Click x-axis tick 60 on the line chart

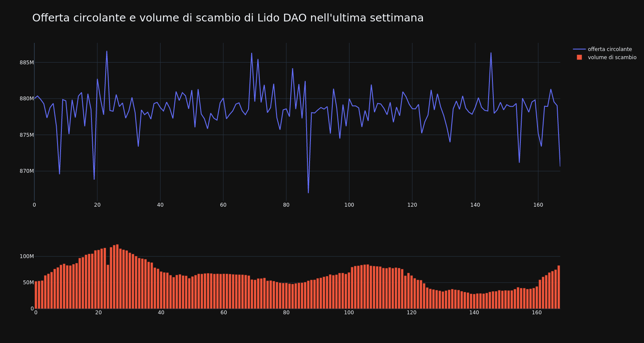point(223,205)
